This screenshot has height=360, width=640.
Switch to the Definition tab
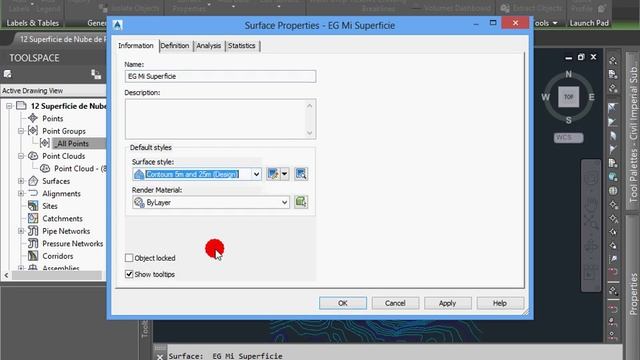[x=175, y=46]
